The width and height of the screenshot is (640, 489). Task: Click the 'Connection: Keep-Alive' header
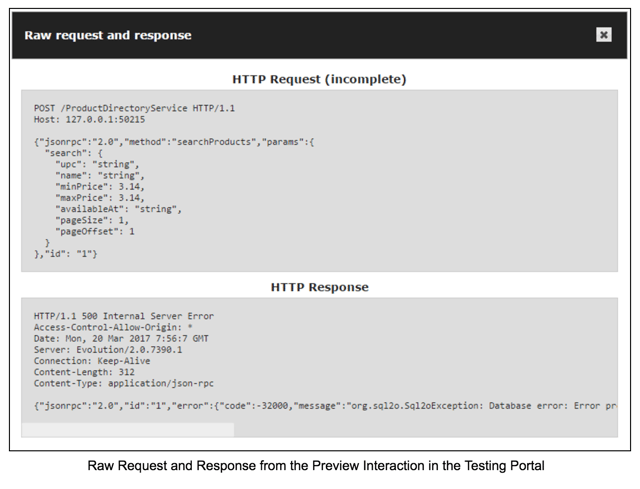[x=92, y=361]
